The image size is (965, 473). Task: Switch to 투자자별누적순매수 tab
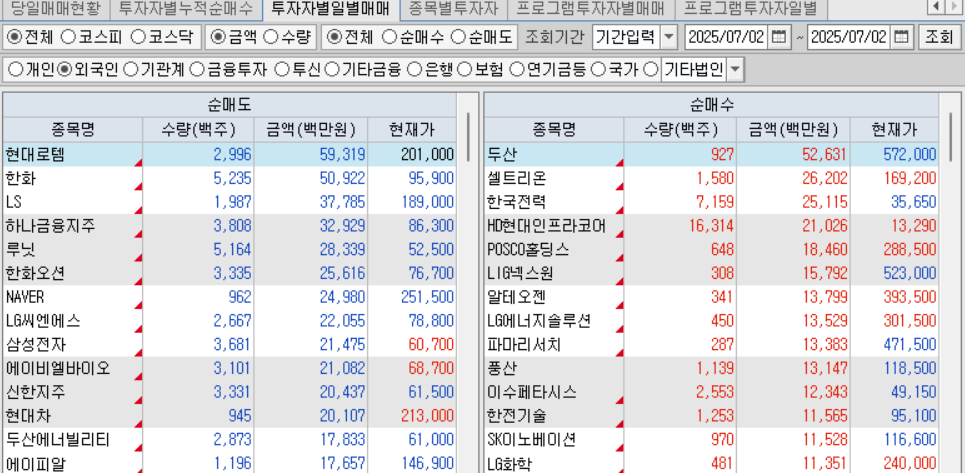(185, 8)
